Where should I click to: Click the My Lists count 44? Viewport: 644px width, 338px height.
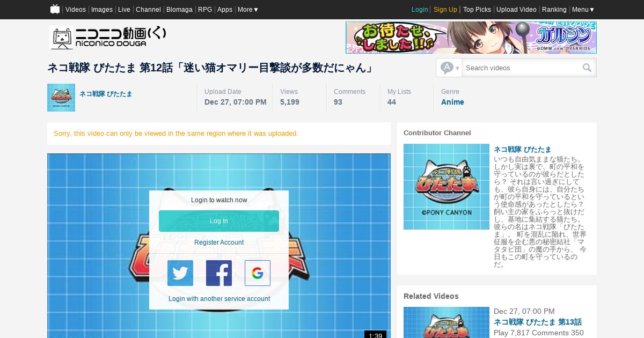(392, 102)
